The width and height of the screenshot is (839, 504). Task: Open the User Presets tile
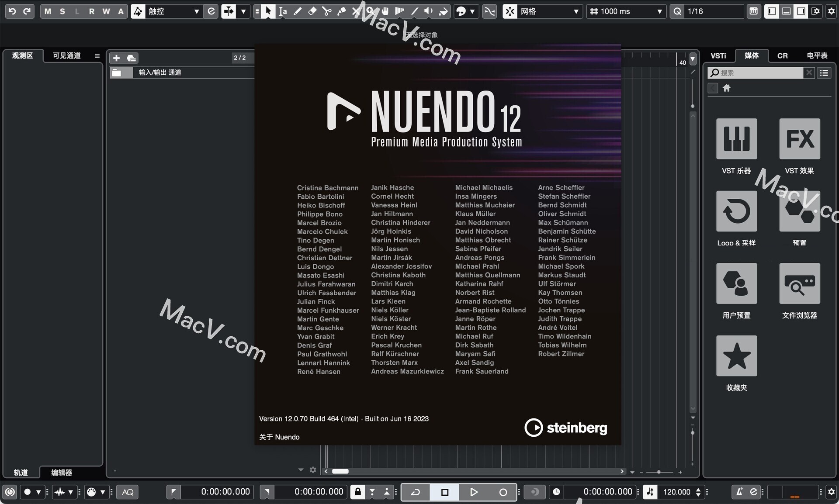pos(736,283)
